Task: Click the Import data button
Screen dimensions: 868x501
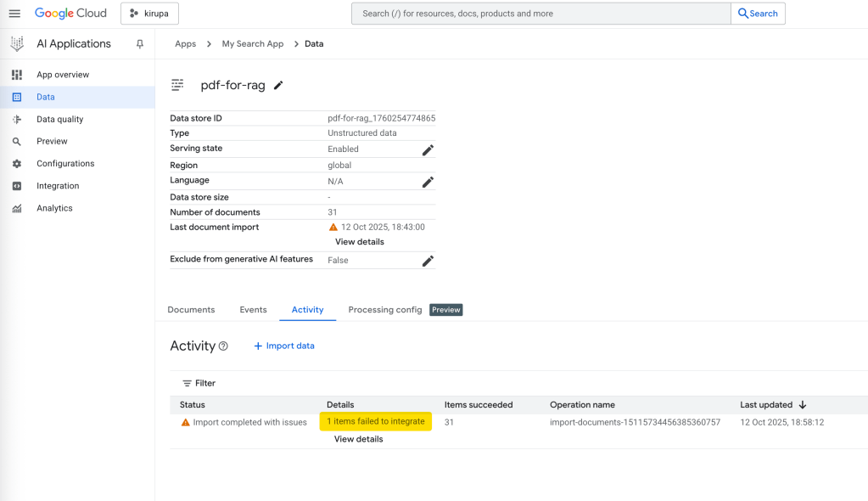Action: click(284, 346)
